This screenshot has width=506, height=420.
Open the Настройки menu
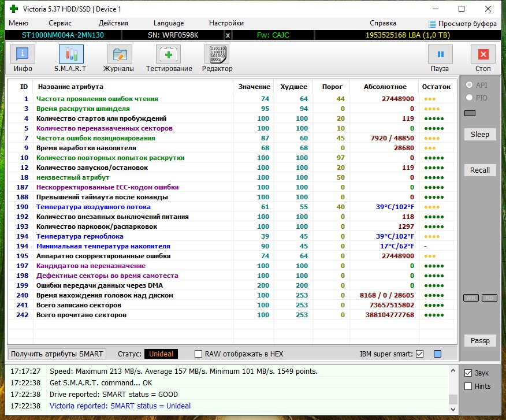226,23
